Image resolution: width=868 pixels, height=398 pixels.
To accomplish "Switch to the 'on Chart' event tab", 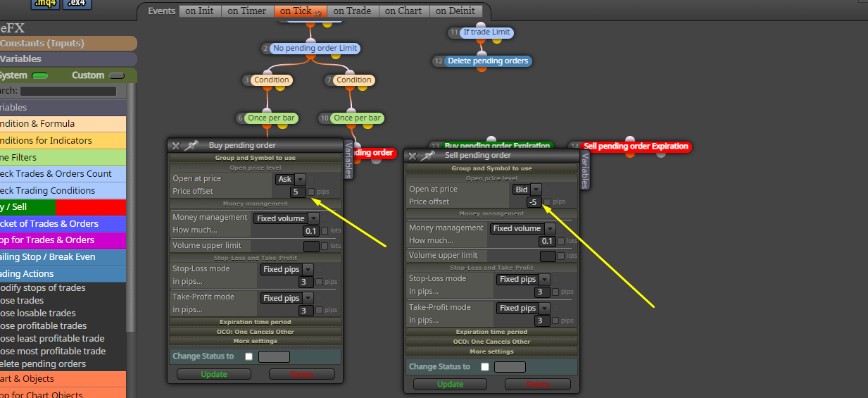I will pos(404,11).
